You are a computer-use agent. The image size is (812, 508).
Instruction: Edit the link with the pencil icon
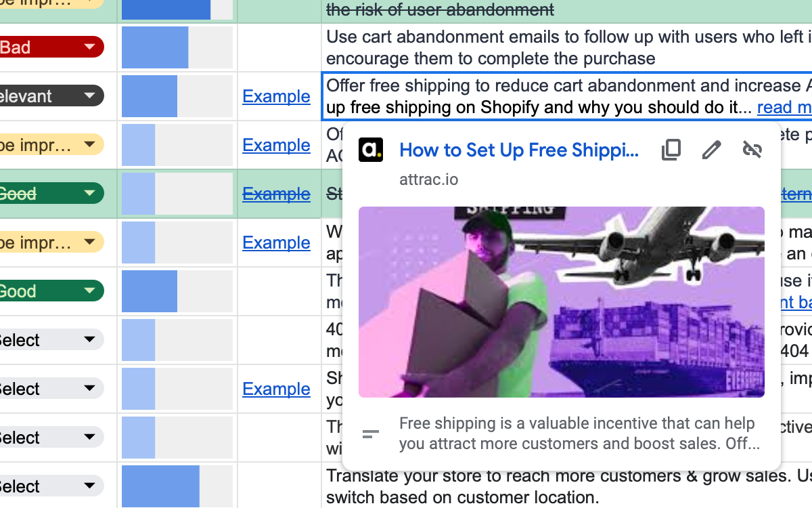click(x=711, y=150)
